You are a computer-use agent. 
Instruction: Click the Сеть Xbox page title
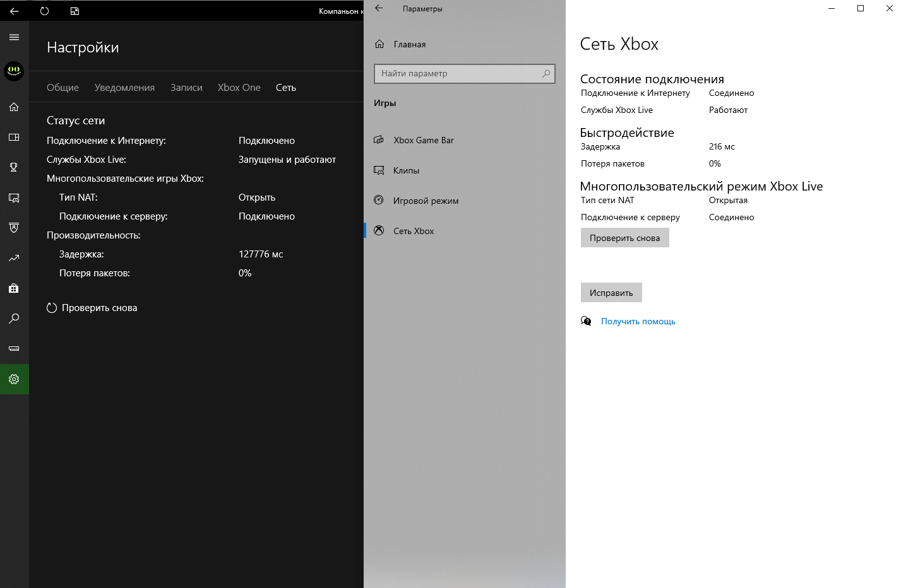pos(619,44)
